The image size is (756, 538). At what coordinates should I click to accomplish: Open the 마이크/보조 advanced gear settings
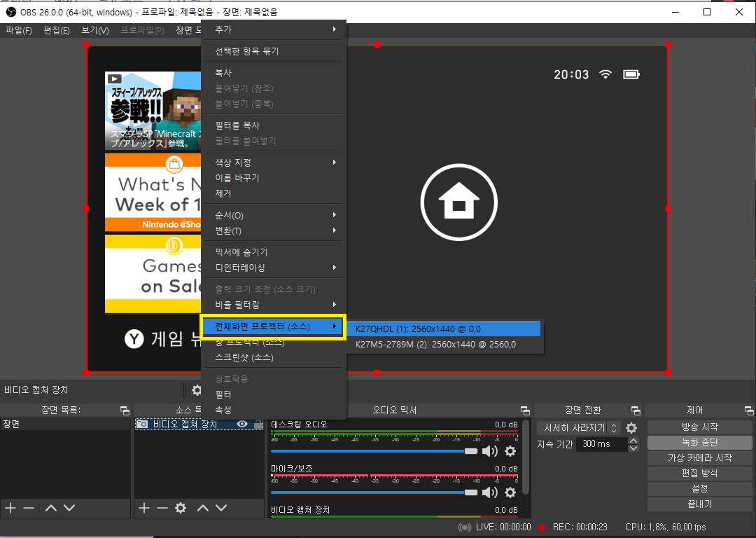tap(510, 492)
